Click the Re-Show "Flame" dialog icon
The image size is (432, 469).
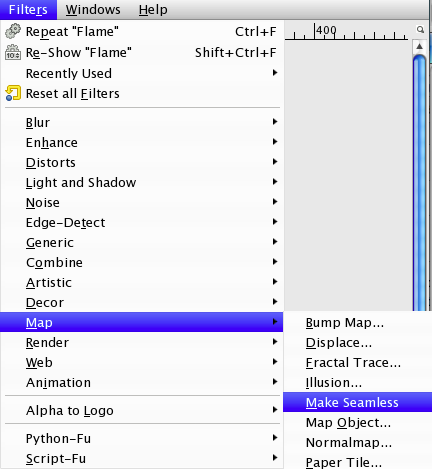pyautogui.click(x=13, y=52)
